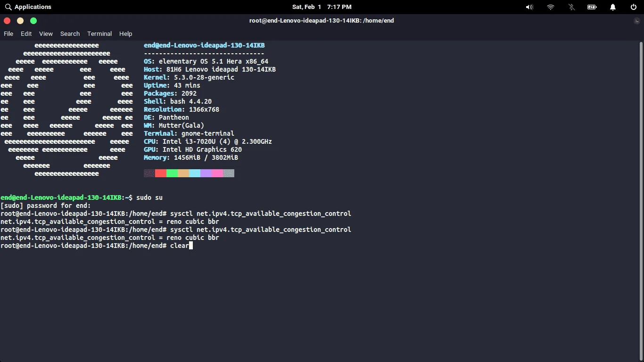Click the 'WM: Mutter(Gala)' line
This screenshot has width=644, height=362.
pos(174,125)
